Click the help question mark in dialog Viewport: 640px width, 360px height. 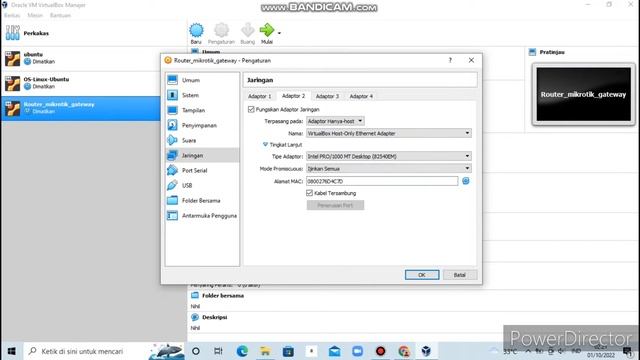(x=450, y=60)
